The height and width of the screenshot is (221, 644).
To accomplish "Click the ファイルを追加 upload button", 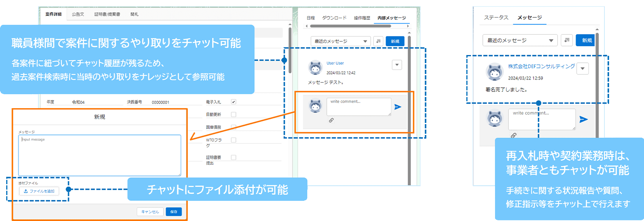I will click(x=39, y=191).
